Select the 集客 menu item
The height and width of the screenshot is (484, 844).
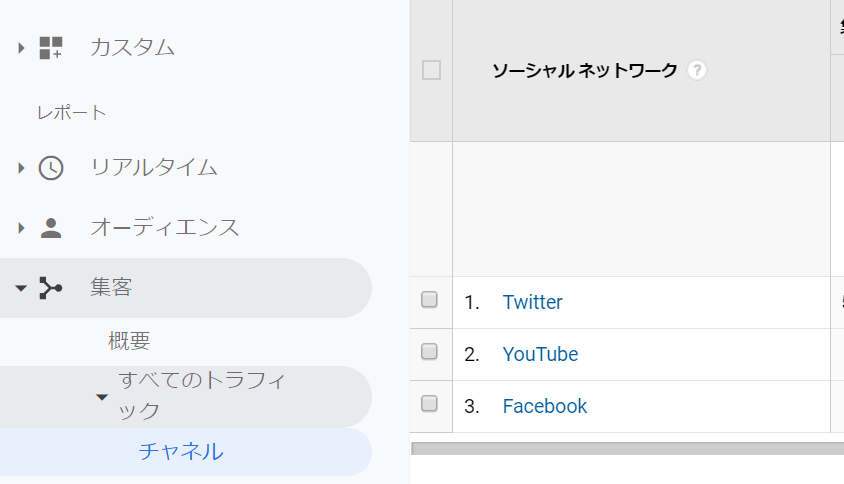point(111,287)
